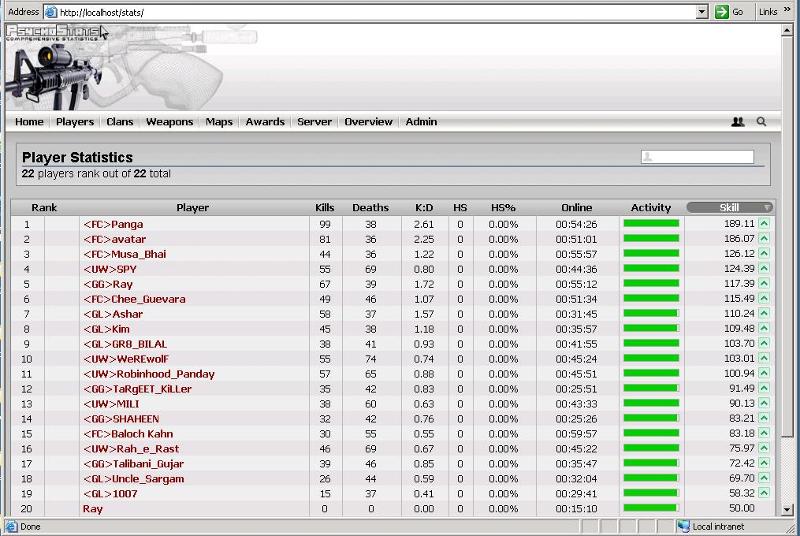Click the activity bar for <FC>Panga

point(652,223)
